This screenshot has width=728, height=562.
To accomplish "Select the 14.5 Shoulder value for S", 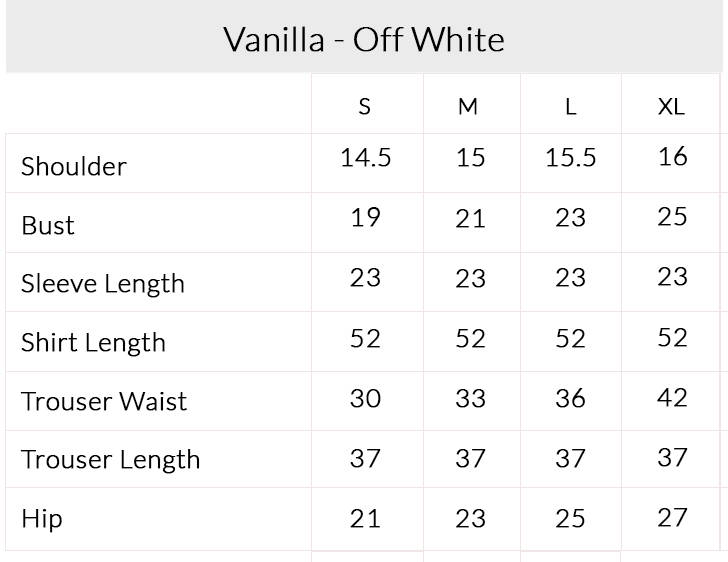I will point(366,157).
